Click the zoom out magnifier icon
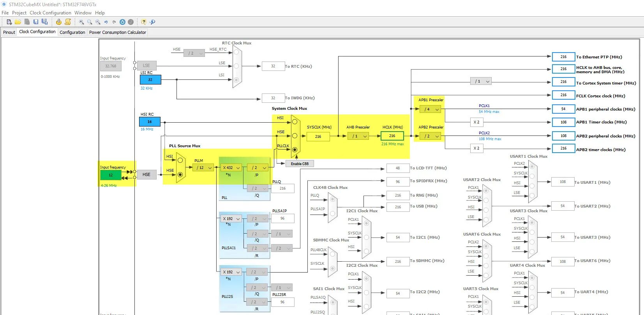Viewport: 644px width, 315px height. click(98, 22)
